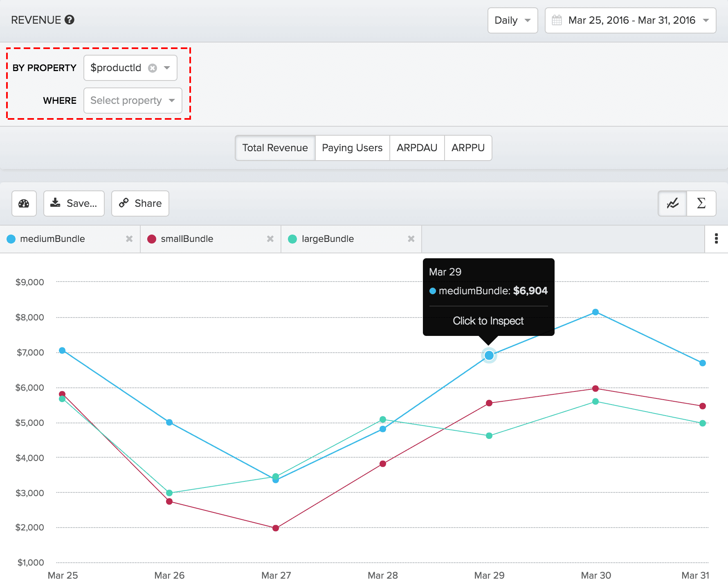This screenshot has width=728, height=586.
Task: Open the Daily interval dropdown
Action: 512,20
